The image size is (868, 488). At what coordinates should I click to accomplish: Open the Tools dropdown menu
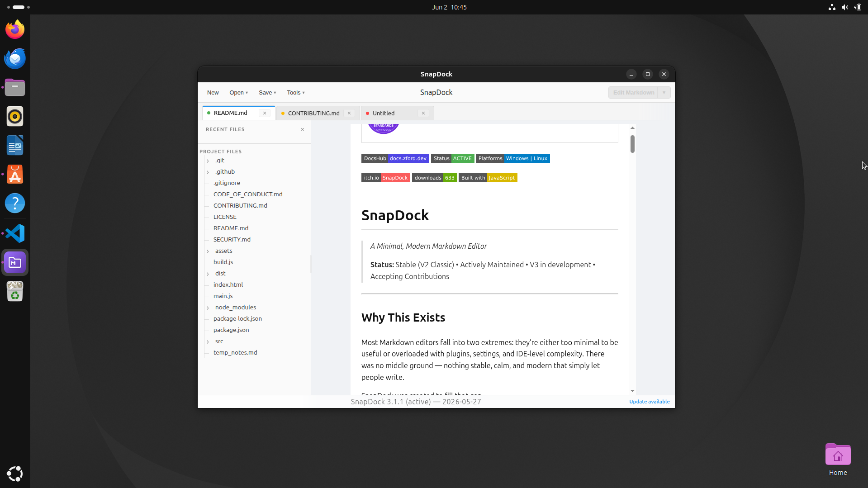point(296,93)
